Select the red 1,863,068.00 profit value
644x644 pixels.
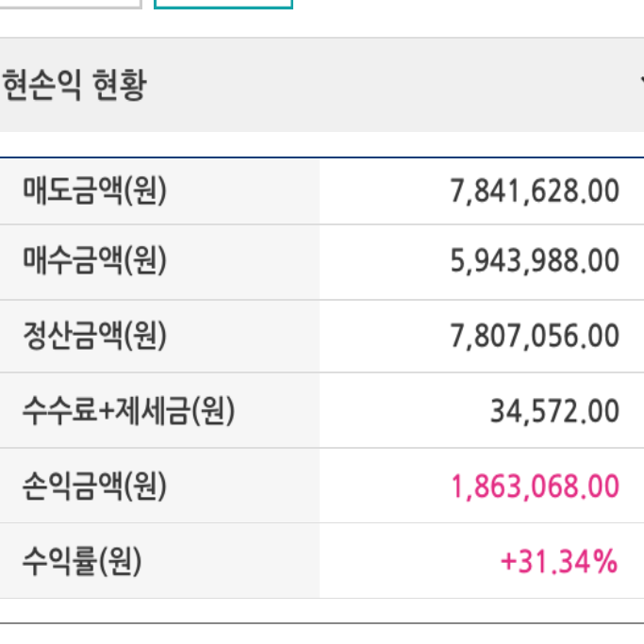click(x=535, y=487)
